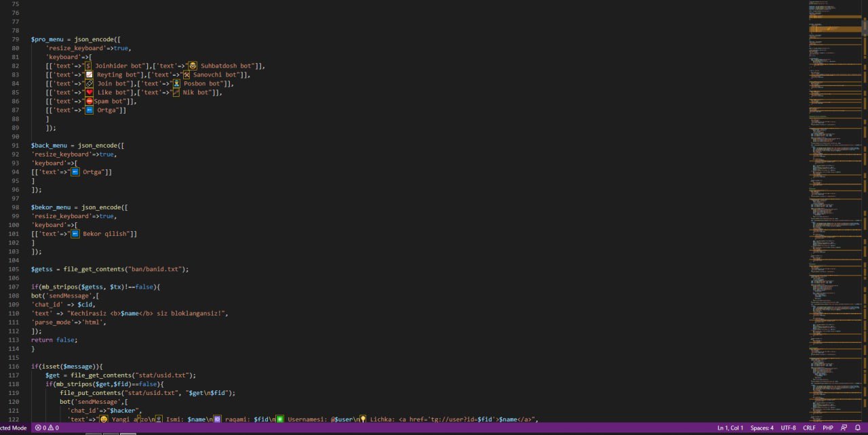
Task: Click the heart emoji before Like bot
Action: 90,92
